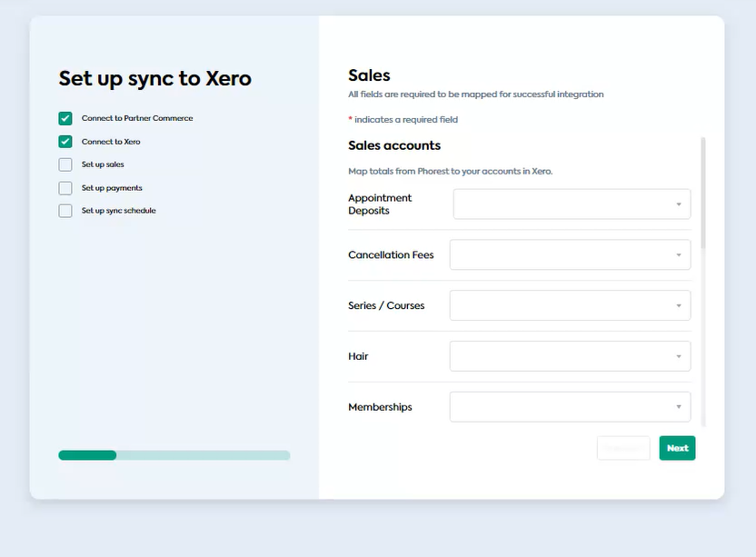Check the Set up sync schedule checkbox
756x557 pixels.
65,211
